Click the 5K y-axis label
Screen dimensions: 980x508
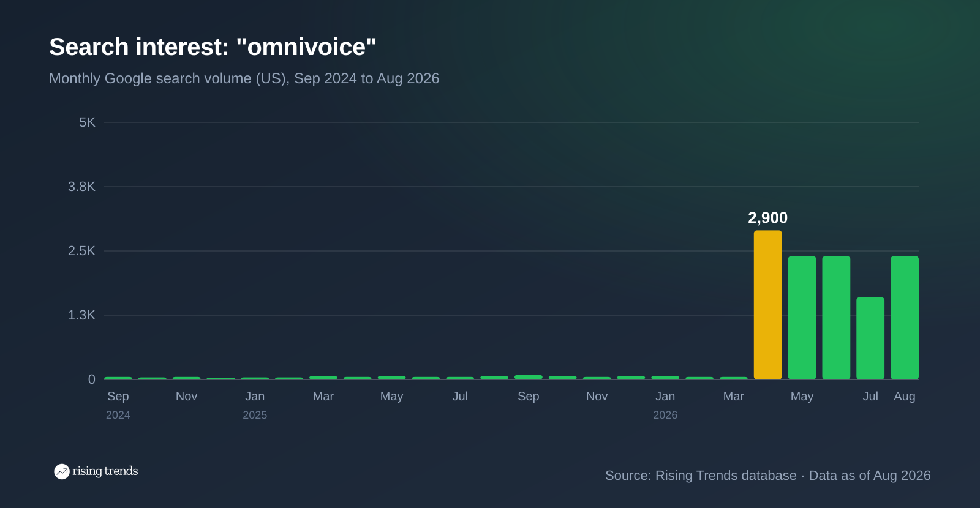pyautogui.click(x=87, y=122)
